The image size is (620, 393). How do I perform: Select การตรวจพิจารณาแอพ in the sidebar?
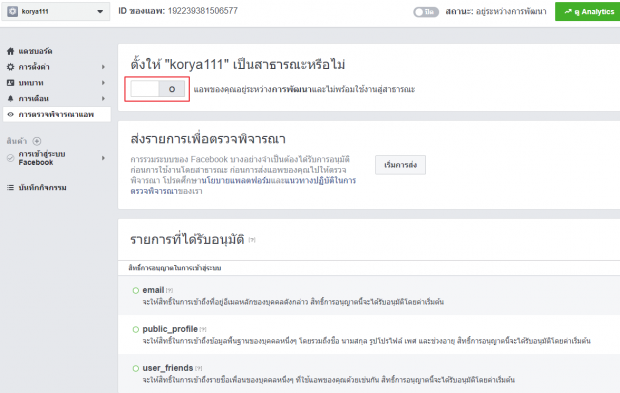[x=57, y=114]
